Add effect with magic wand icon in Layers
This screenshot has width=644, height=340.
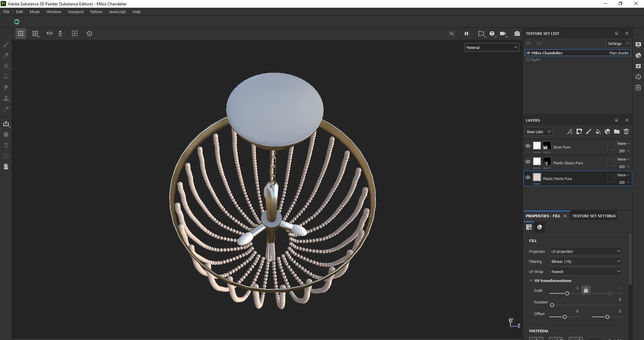[x=569, y=132]
